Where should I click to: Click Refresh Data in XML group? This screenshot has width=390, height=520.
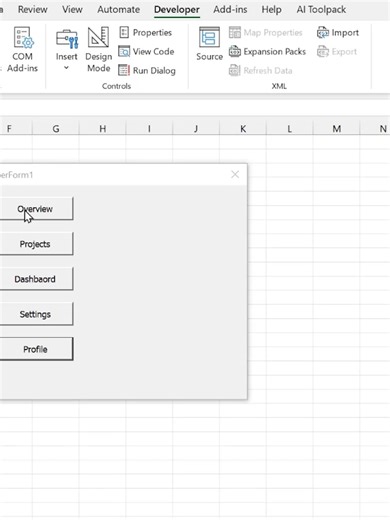tap(260, 71)
